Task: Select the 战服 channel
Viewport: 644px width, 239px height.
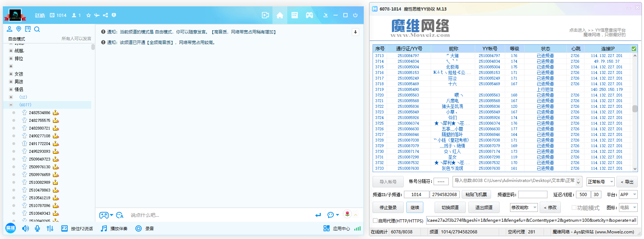Action: point(19,51)
